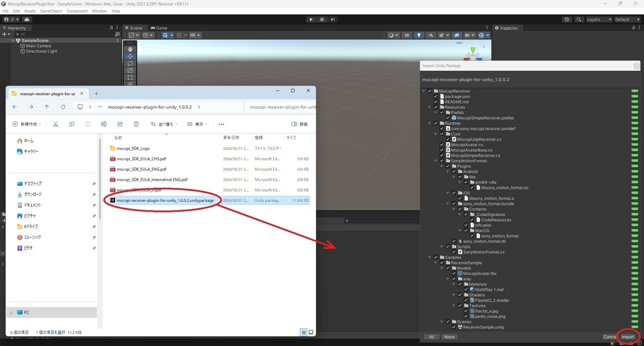This screenshot has height=346, width=644.
Task: Open the Assets menu
Action: (30, 11)
